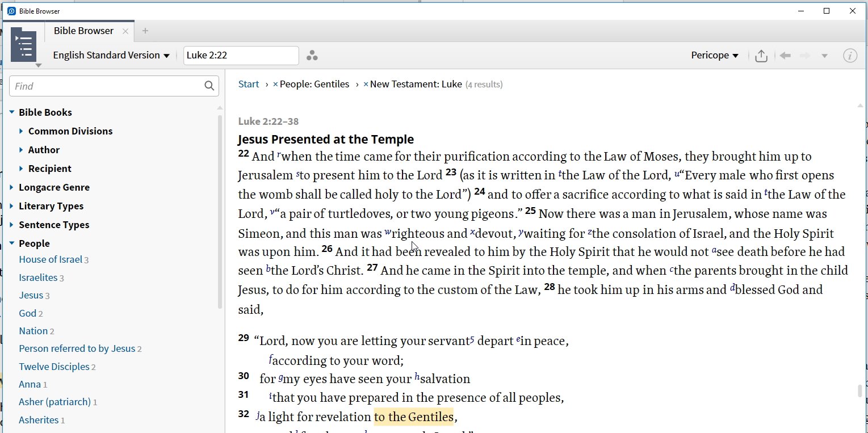Expand the Sentence Types section
The width and height of the screenshot is (868, 433).
point(12,225)
